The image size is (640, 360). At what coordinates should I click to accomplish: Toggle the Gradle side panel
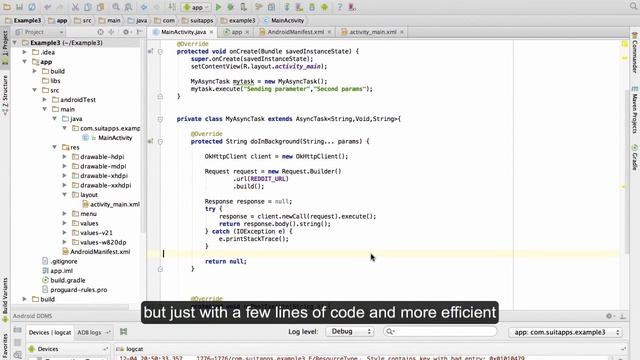tap(635, 157)
